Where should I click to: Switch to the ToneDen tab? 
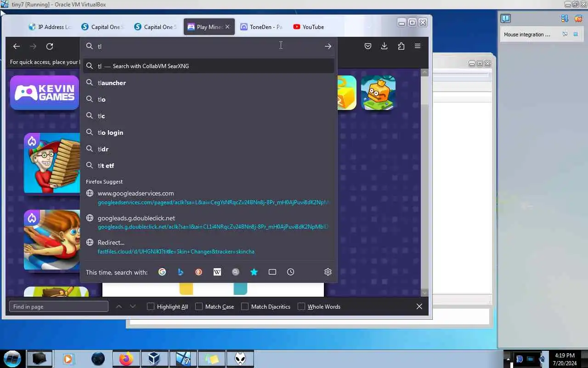[x=262, y=27]
